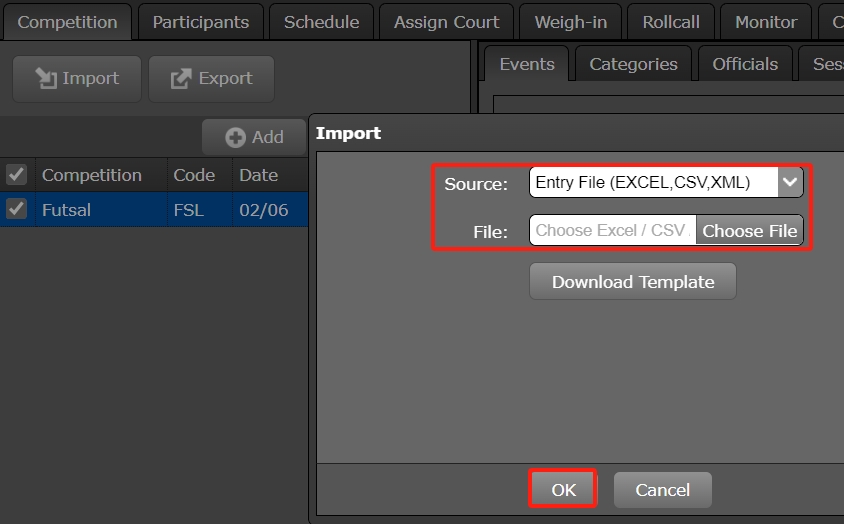Click the Download Template button
844x524 pixels.
[632, 282]
